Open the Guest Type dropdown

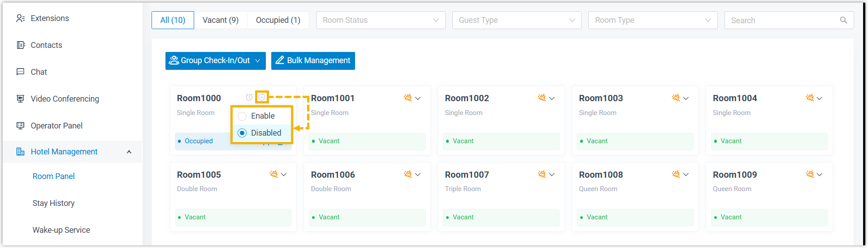click(516, 20)
